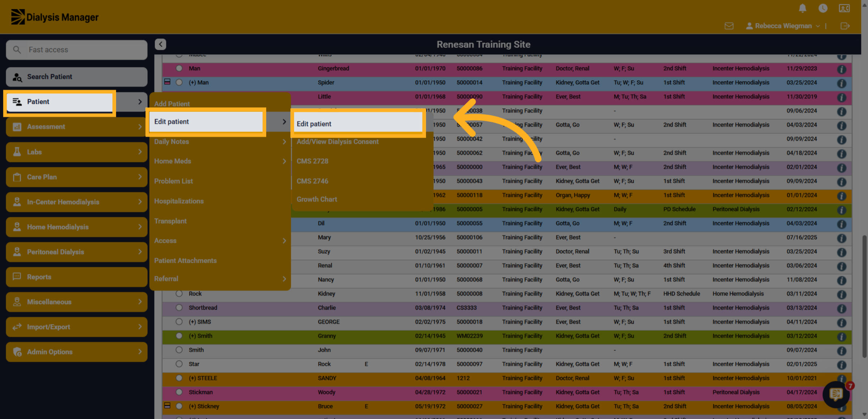This screenshot has height=419, width=868.
Task: Expand the Home Meds submenu
Action: [220, 161]
